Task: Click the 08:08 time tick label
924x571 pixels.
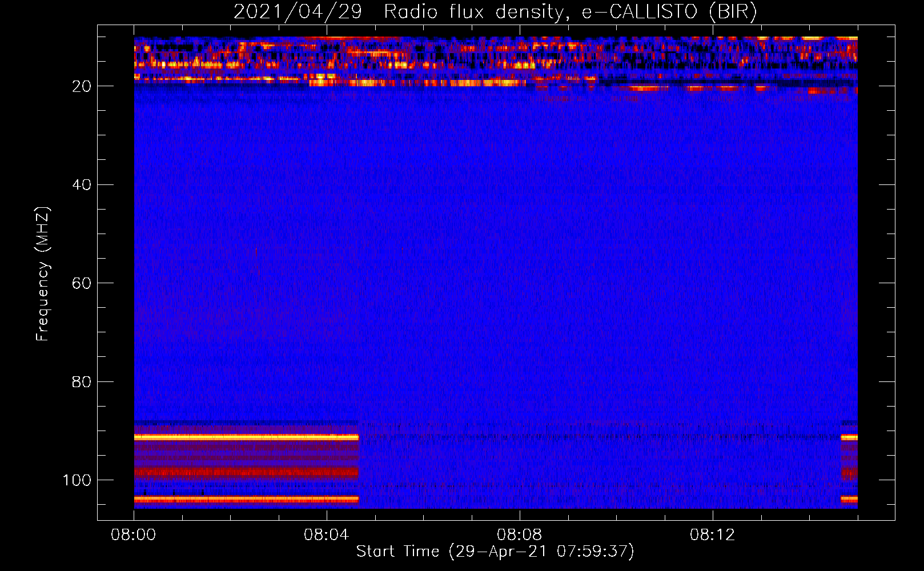Action: (519, 535)
